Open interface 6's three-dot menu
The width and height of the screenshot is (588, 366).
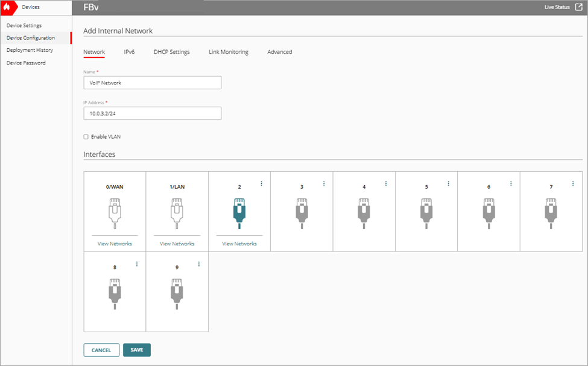click(510, 183)
